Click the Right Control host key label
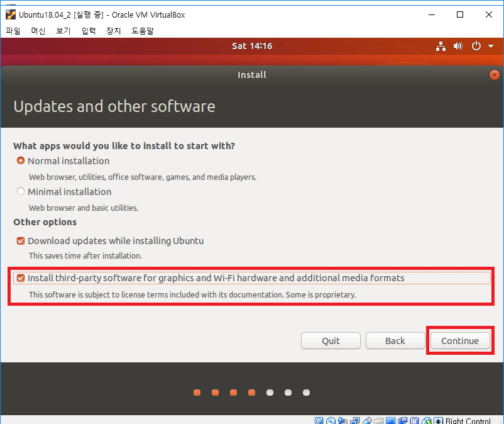The image size is (504, 424). [468, 421]
